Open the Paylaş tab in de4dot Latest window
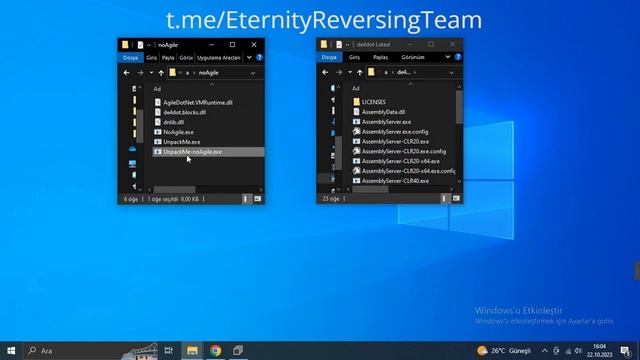The image size is (640, 360). pyautogui.click(x=380, y=57)
